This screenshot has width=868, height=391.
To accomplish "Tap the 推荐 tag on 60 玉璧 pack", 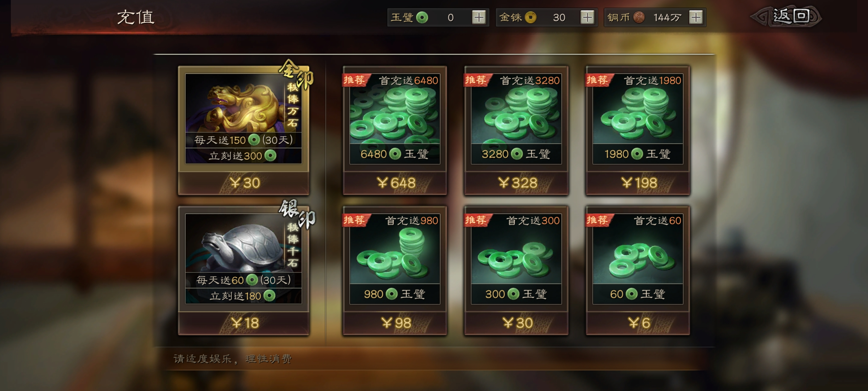I will (x=597, y=220).
